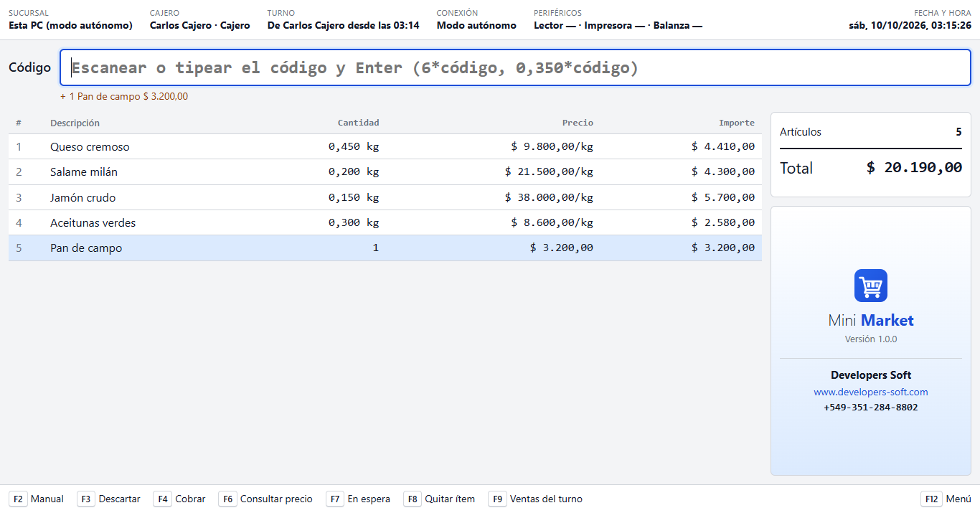Click the Importe column header
The height and width of the screenshot is (513, 980).
737,123
